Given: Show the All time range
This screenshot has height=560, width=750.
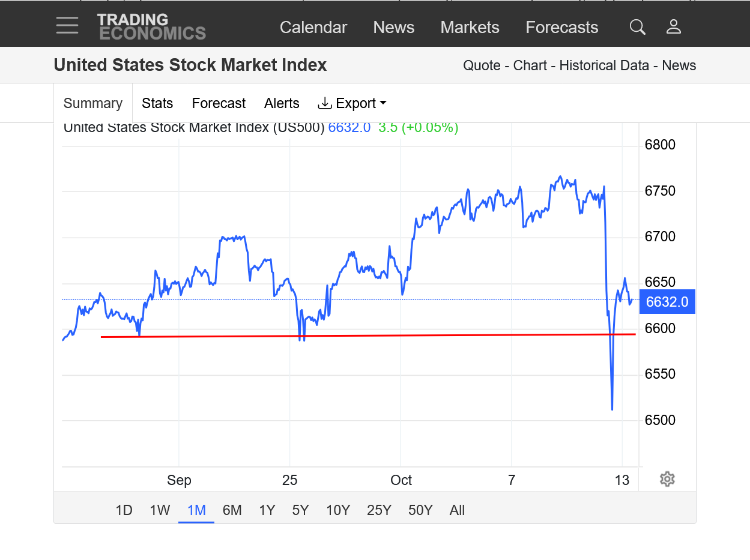Looking at the screenshot, I should coord(457,510).
